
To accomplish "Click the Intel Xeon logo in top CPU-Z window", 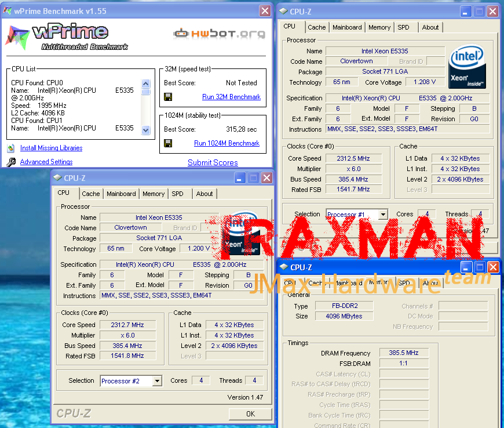I will (x=467, y=67).
